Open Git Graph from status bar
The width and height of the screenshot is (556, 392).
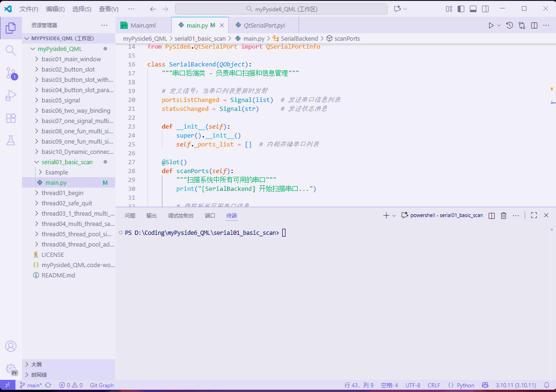pos(102,385)
